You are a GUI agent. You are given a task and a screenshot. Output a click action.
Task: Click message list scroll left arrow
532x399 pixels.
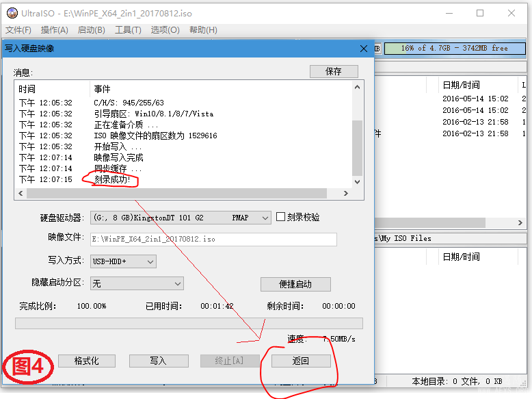click(x=21, y=193)
